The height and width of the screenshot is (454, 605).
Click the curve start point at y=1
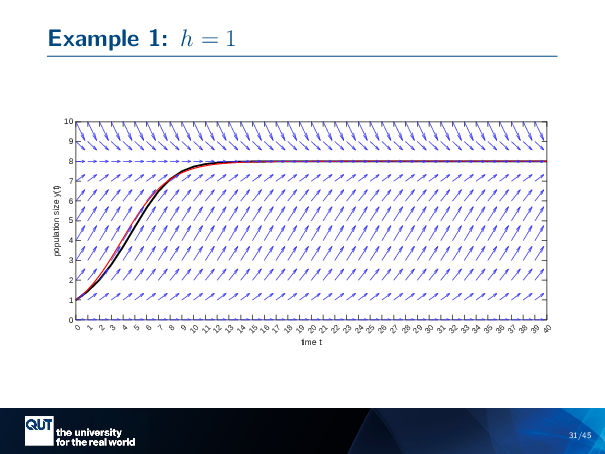pos(78,299)
